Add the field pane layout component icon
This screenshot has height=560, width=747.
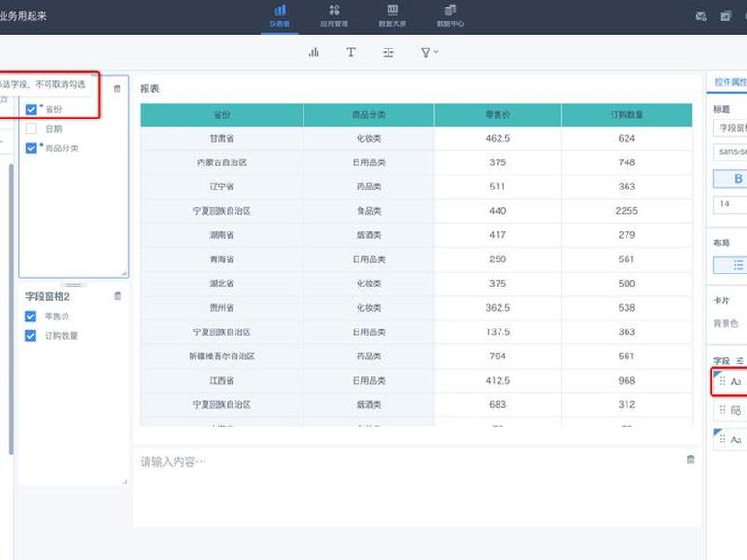[x=388, y=52]
